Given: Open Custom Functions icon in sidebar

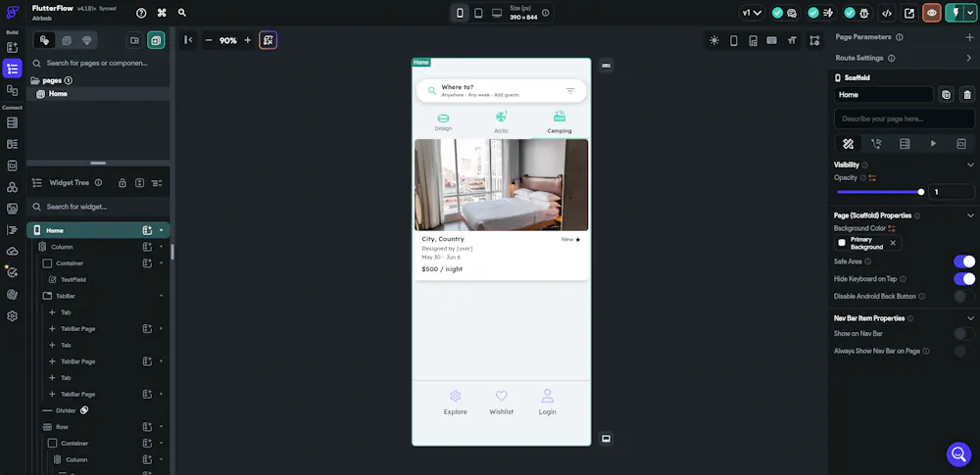Looking at the screenshot, I should coord(12,230).
